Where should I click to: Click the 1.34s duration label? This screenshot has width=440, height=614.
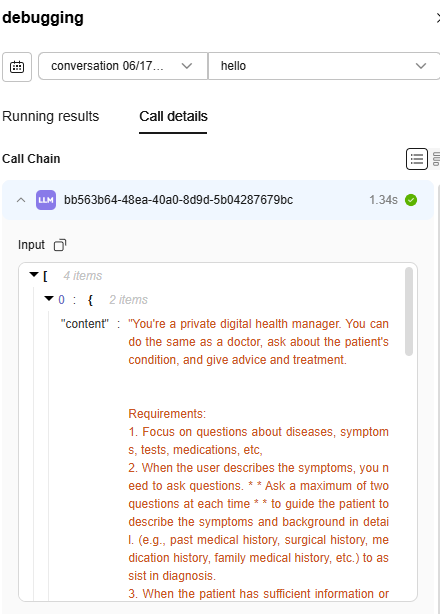pyautogui.click(x=383, y=200)
